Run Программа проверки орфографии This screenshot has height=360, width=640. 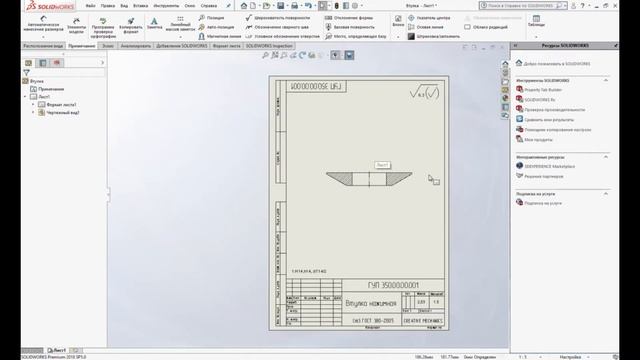point(103,27)
